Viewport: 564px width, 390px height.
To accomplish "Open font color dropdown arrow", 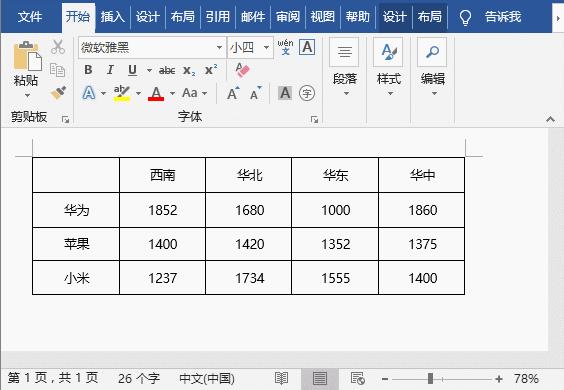I will (x=172, y=94).
